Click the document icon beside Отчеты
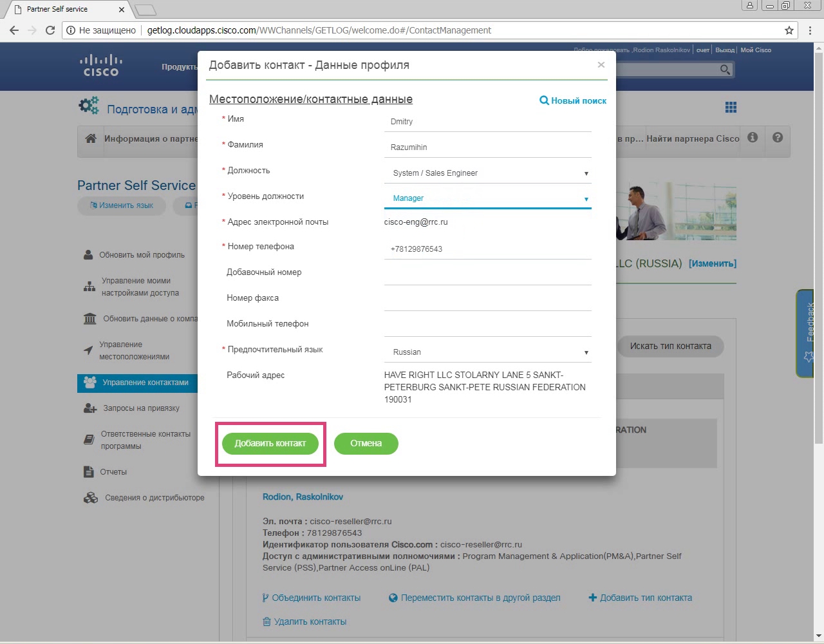The height and width of the screenshot is (644, 824). click(x=89, y=472)
